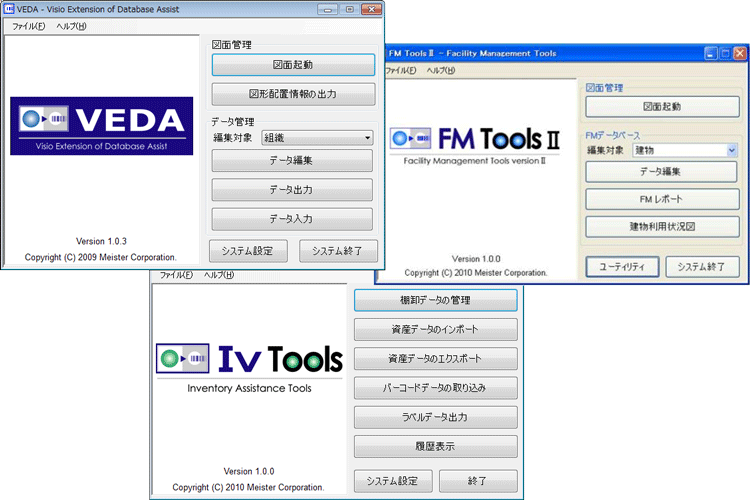This screenshot has height=500, width=750.
Task: Open ファイル menu in FM Tools II
Action: 401,70
